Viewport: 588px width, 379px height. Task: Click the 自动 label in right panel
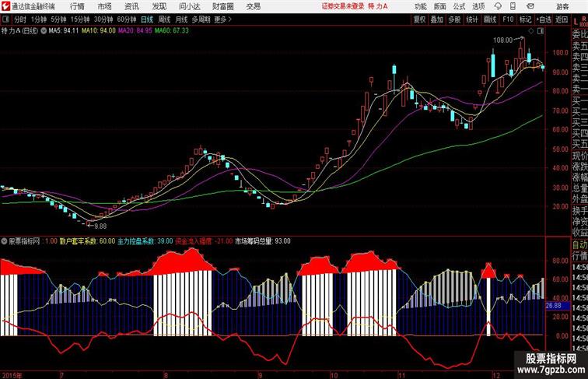[580, 245]
